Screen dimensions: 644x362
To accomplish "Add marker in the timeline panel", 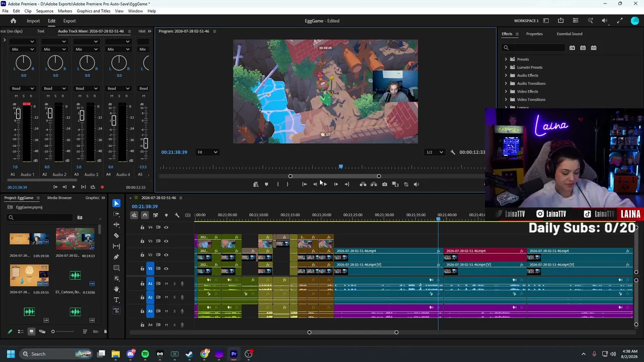I will (x=166, y=215).
